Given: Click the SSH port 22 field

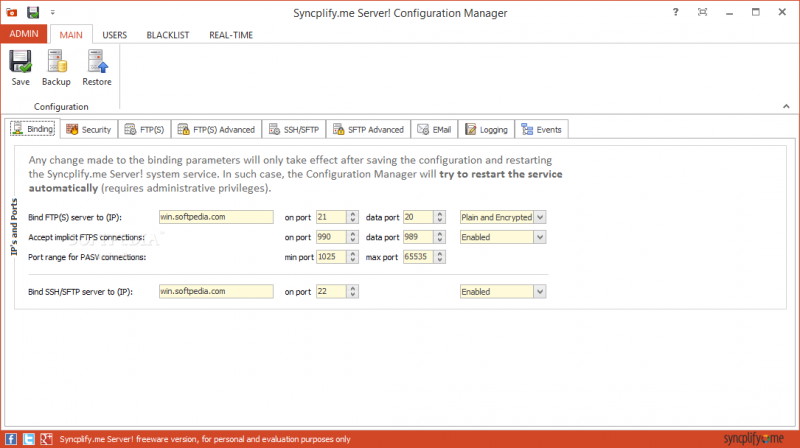Looking at the screenshot, I should coord(332,291).
